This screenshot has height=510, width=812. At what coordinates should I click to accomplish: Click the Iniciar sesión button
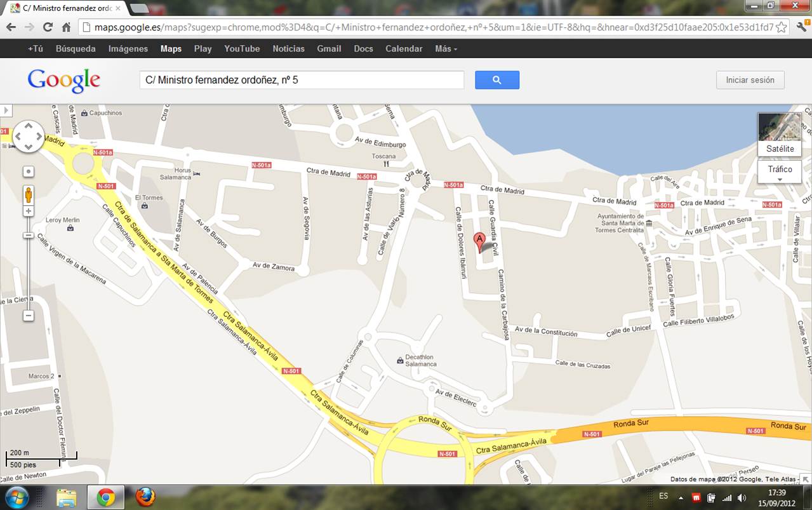(x=750, y=80)
